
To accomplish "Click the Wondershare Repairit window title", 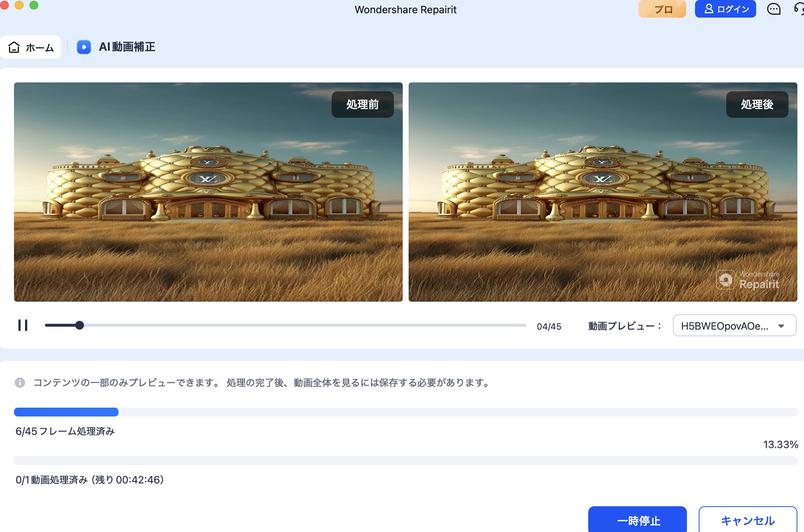I will [x=406, y=10].
